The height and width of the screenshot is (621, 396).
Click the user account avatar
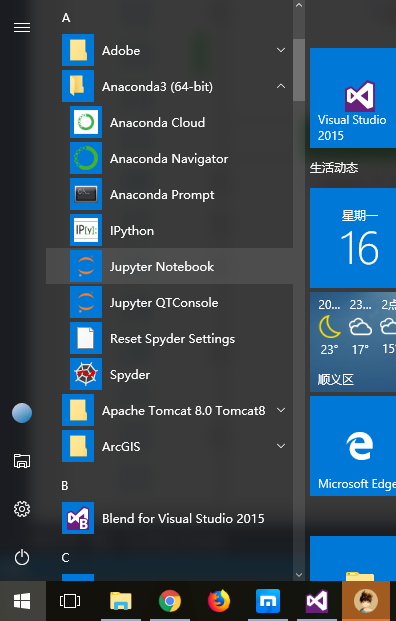pyautogui.click(x=22, y=413)
